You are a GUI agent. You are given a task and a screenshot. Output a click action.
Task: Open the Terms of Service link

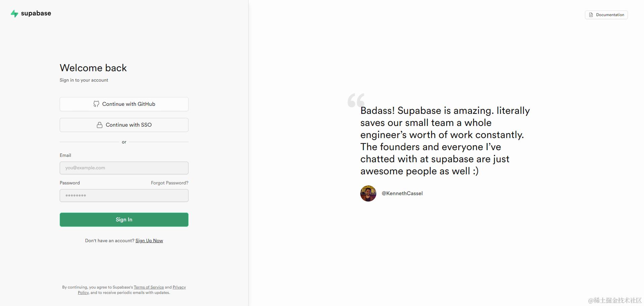point(149,287)
